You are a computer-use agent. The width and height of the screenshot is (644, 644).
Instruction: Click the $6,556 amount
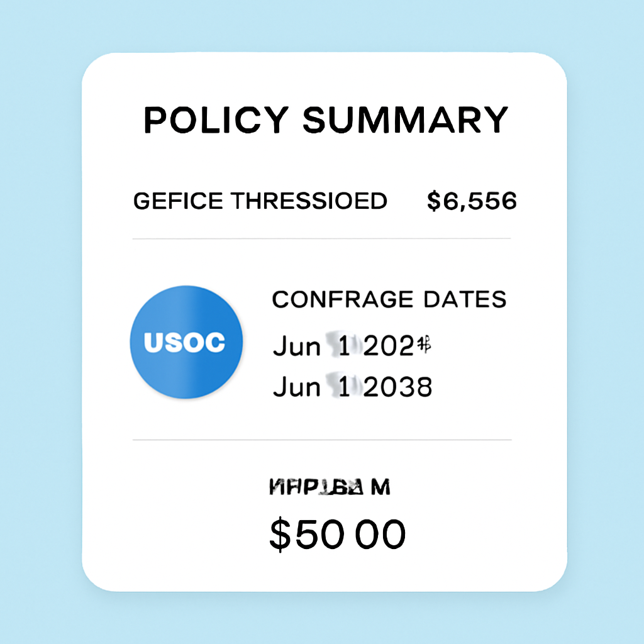click(472, 201)
